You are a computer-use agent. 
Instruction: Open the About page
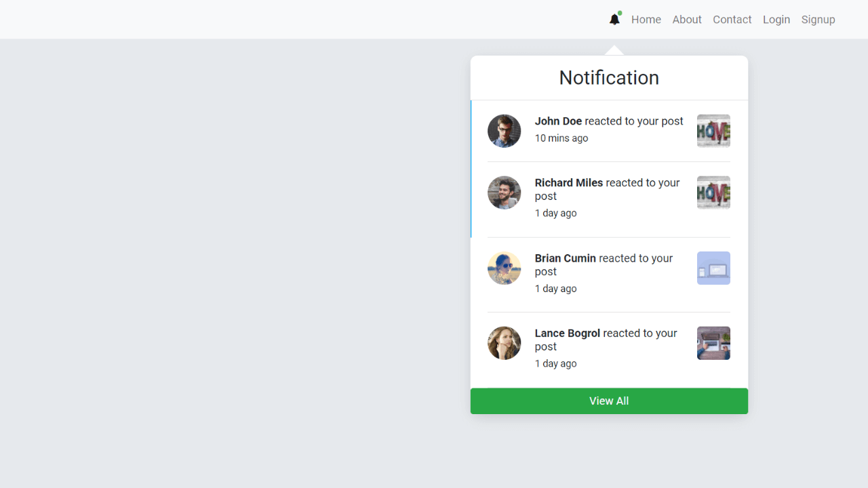pyautogui.click(x=687, y=20)
